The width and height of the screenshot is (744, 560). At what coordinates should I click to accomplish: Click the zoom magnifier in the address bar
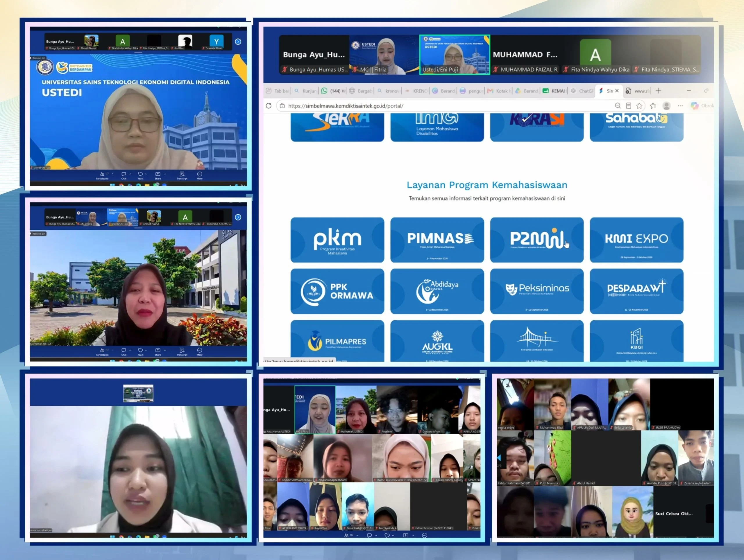pyautogui.click(x=618, y=106)
